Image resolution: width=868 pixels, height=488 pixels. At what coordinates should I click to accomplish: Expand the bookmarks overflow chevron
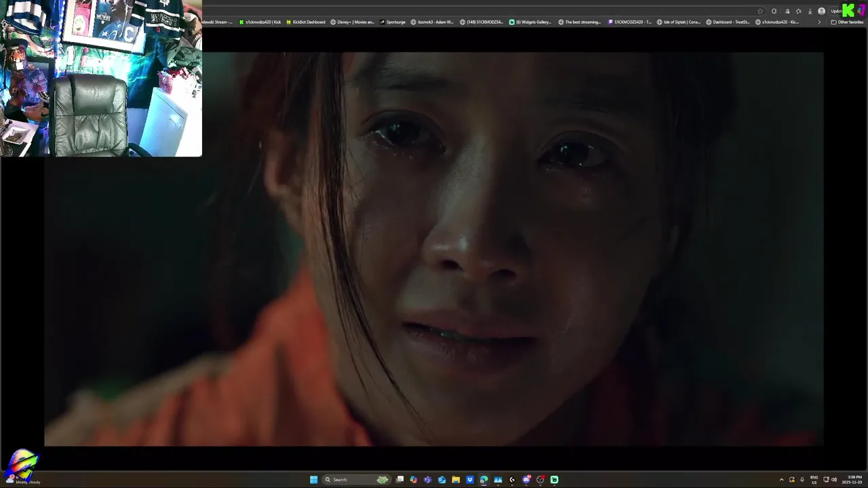(819, 22)
